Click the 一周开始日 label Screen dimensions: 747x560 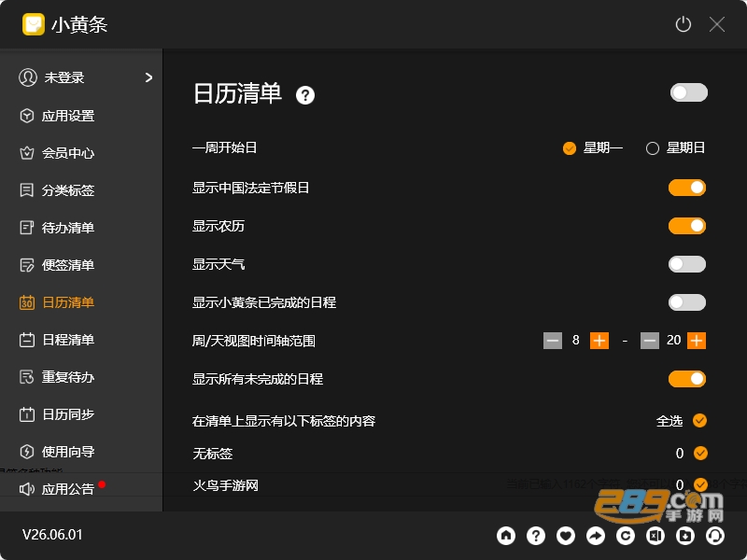coord(224,147)
